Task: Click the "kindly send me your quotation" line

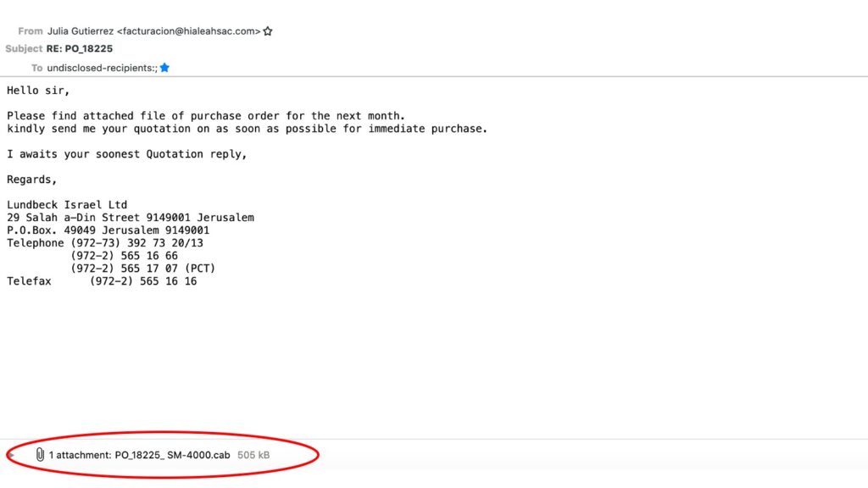Action: 247,129
